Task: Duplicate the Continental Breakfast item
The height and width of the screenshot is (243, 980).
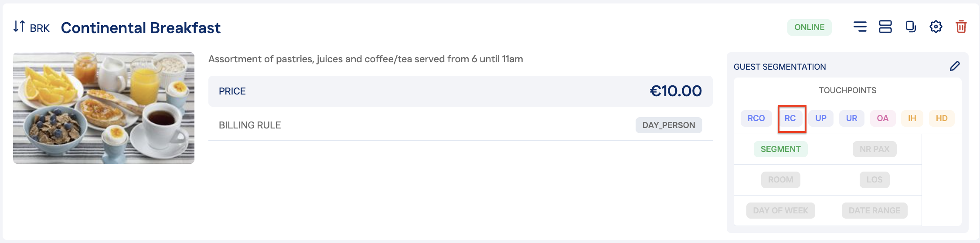Action: (910, 27)
